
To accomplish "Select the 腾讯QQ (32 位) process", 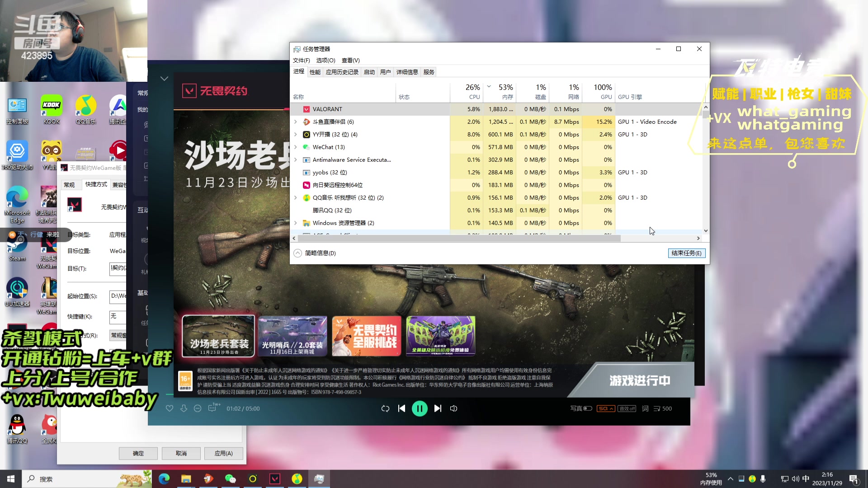I will coord(497,211).
